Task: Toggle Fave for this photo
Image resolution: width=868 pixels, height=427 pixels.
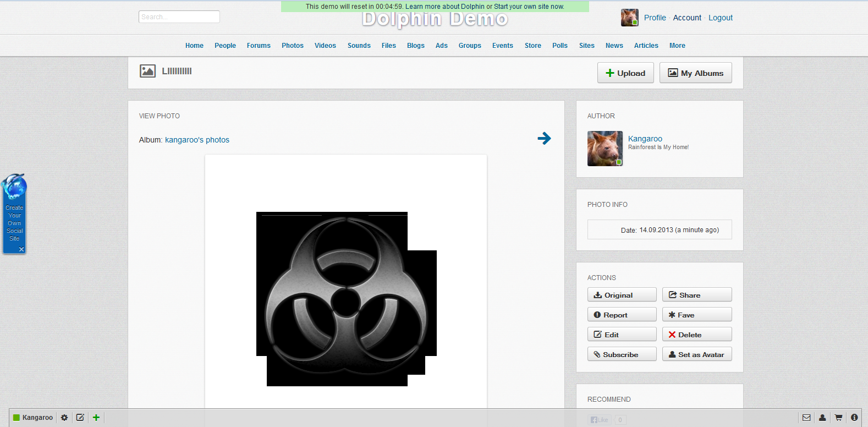Action: (x=696, y=315)
